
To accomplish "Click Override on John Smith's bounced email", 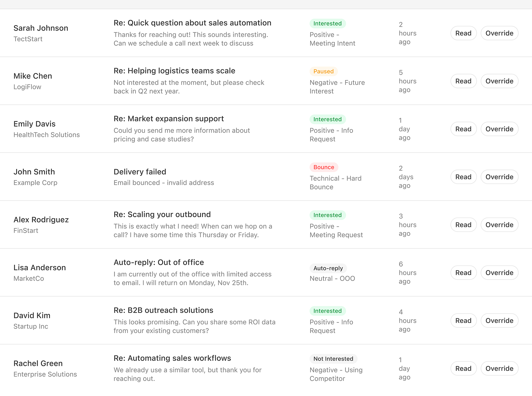I will 499,177.
